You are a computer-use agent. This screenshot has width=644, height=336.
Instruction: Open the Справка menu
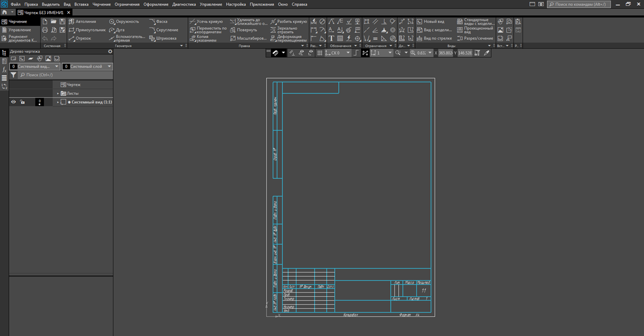click(x=299, y=4)
